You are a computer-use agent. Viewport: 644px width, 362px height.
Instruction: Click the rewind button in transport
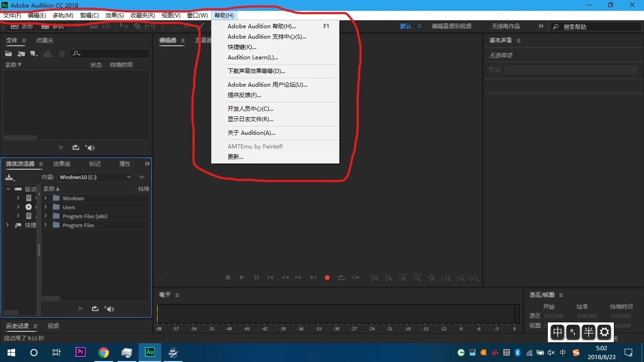[x=285, y=278]
